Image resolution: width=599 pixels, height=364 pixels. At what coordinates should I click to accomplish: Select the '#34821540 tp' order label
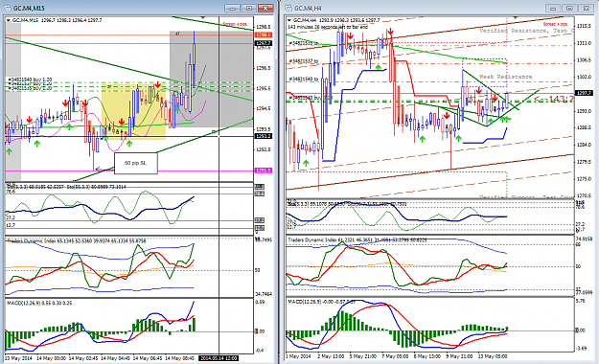304,80
